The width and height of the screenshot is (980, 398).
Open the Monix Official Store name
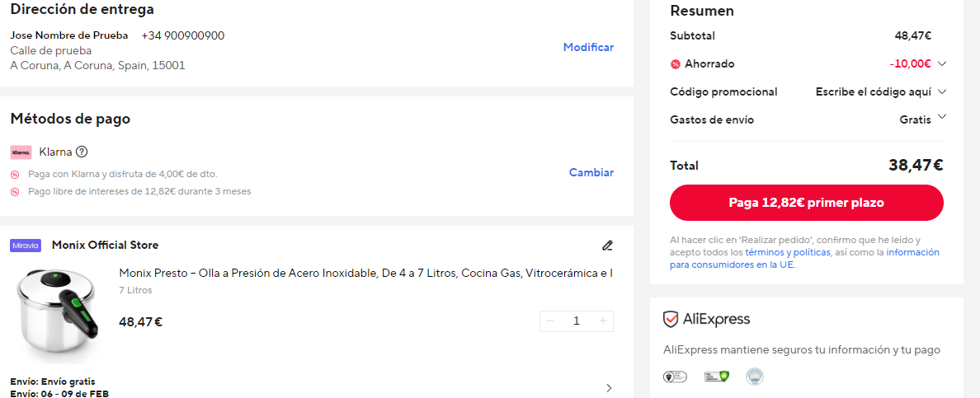(x=105, y=245)
